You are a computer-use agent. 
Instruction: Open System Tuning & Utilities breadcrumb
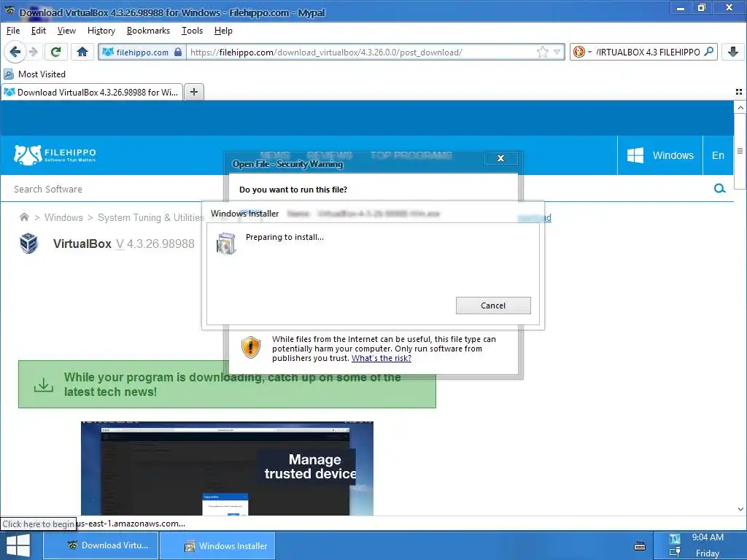coord(150,217)
